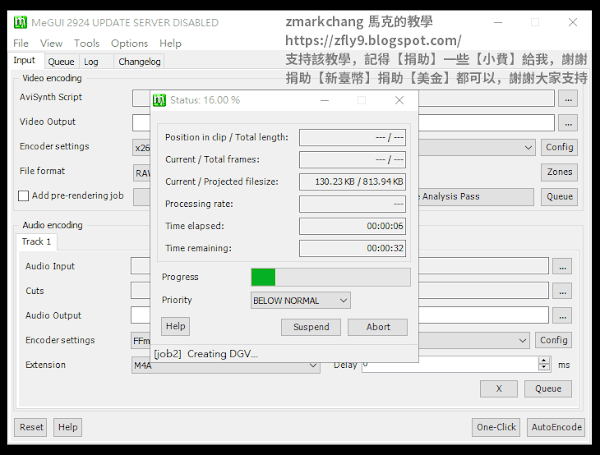Image resolution: width=600 pixels, height=455 pixels.
Task: Suspend the current encoding job
Action: click(x=311, y=327)
